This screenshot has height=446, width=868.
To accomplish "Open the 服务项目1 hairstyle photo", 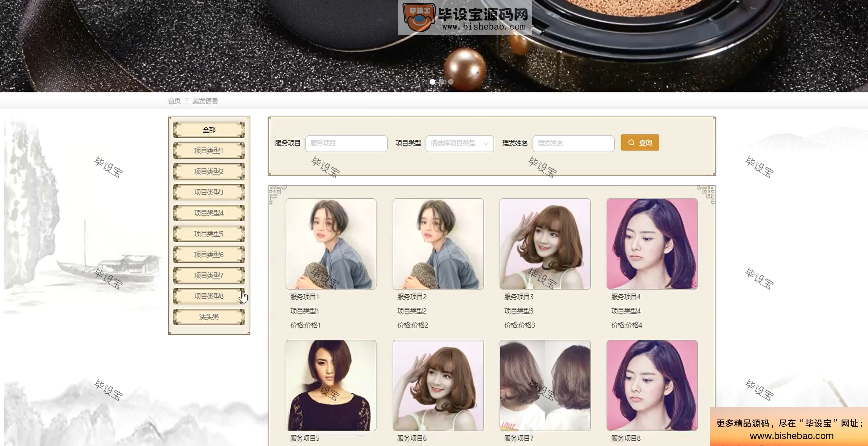I will [331, 244].
